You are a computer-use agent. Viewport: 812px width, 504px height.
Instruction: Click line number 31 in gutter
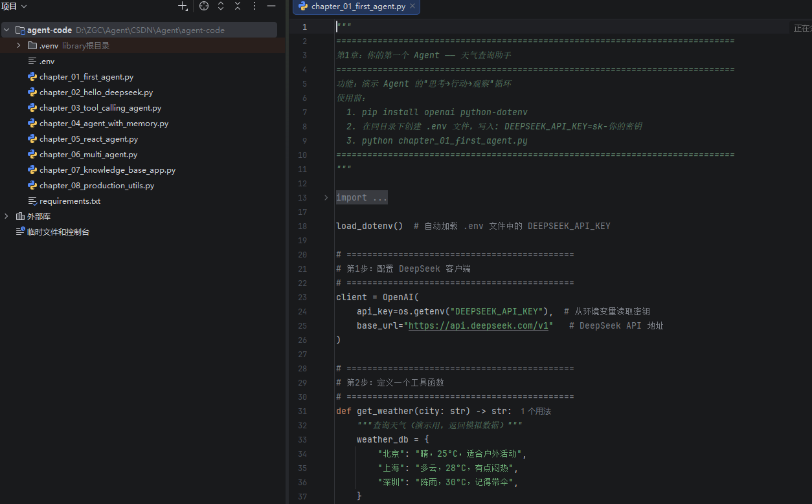point(302,411)
